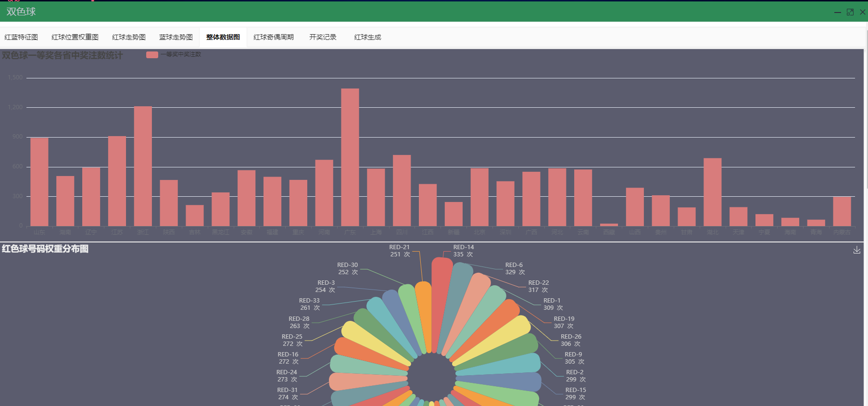This screenshot has height=406, width=868.
Task: Click the 双色球一等奖各省中奖注数统计 chart title
Action: tap(63, 55)
